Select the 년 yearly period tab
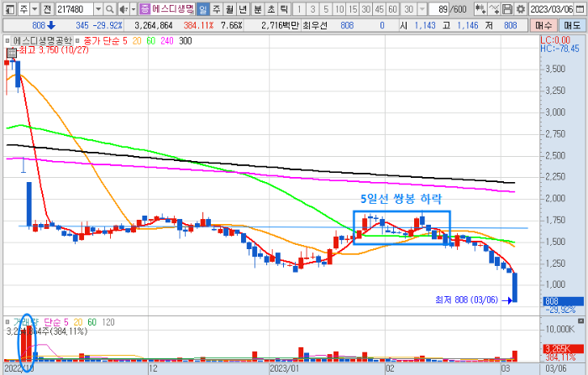This screenshot has height=375, width=588. tap(243, 8)
